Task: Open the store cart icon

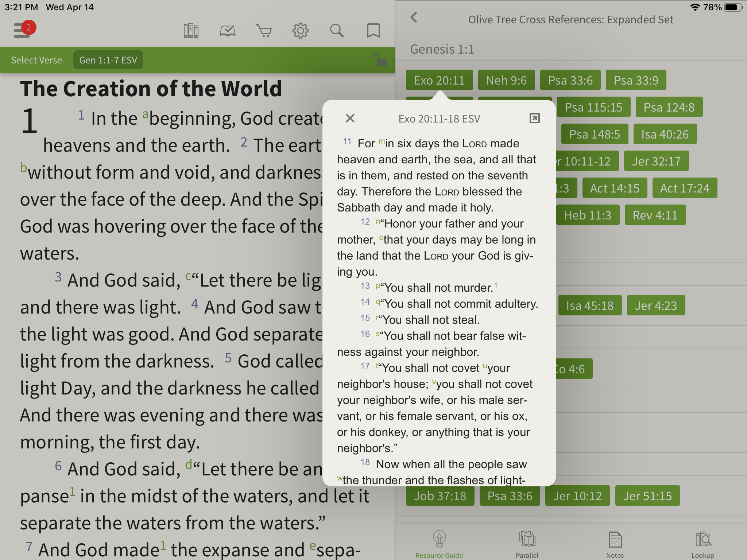Action: [x=264, y=31]
